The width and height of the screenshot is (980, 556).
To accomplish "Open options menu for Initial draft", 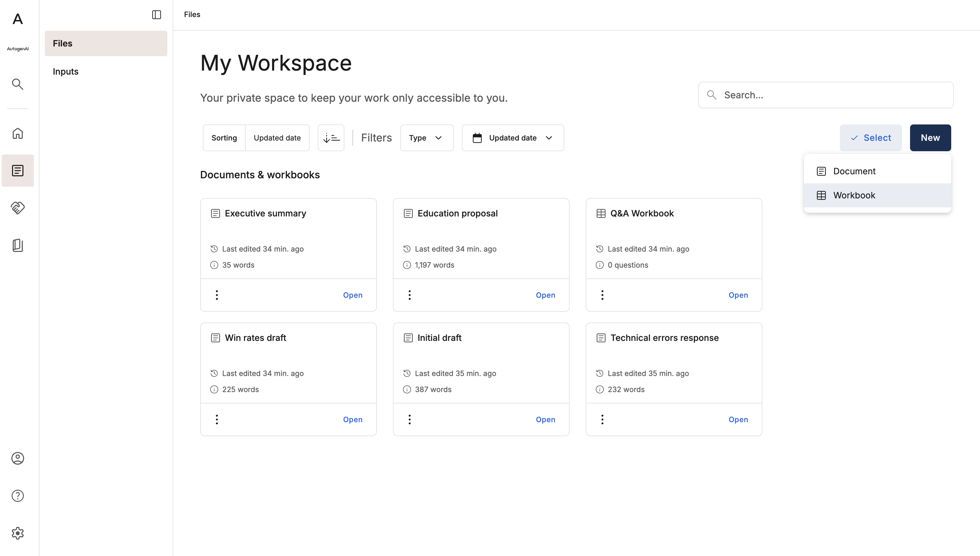I will [x=410, y=419].
